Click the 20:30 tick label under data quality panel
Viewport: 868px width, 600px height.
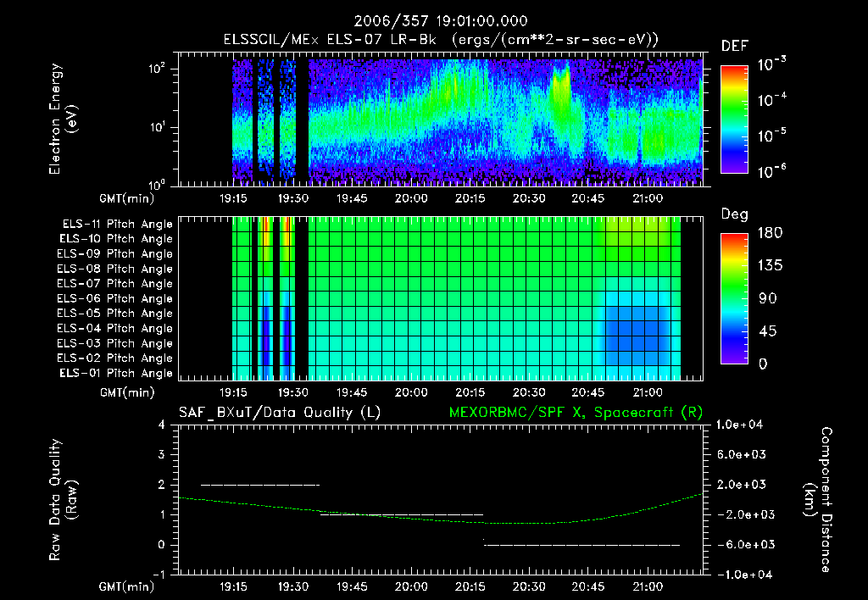coord(529,586)
